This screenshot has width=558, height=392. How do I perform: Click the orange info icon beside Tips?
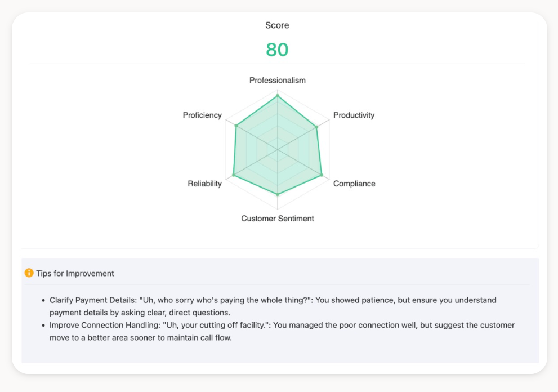pyautogui.click(x=29, y=273)
